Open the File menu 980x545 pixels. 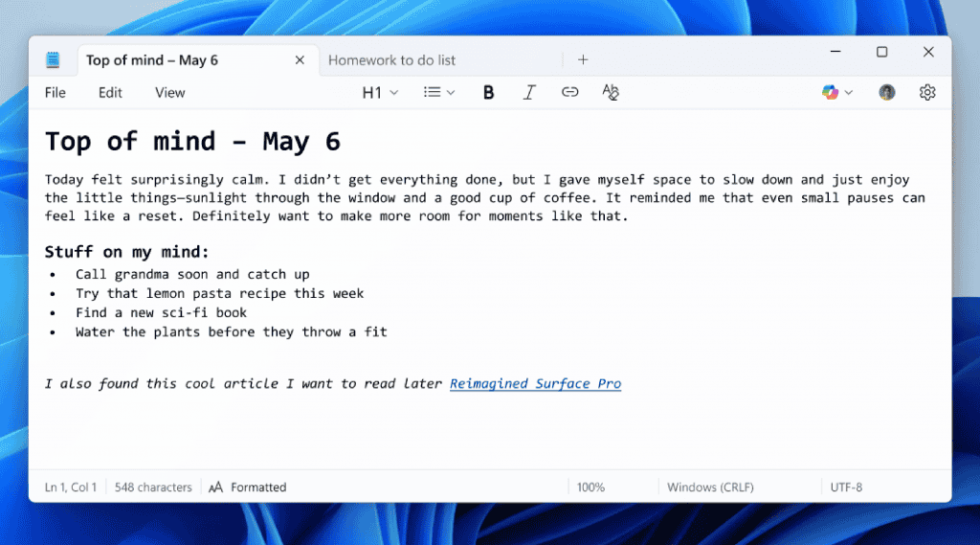56,92
